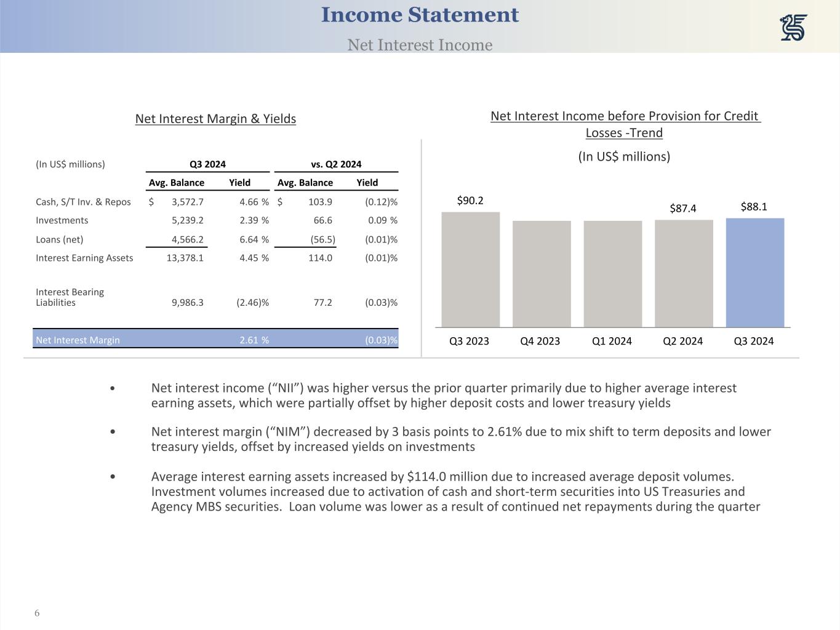Click the 3,572.7 average balance value
The width and height of the screenshot is (840, 630).
(x=188, y=202)
